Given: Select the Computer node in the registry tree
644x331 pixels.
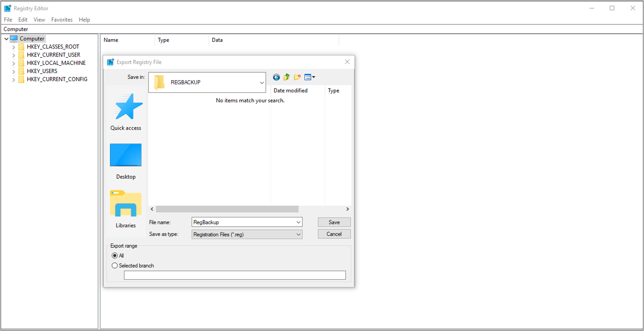Looking at the screenshot, I should [x=31, y=38].
